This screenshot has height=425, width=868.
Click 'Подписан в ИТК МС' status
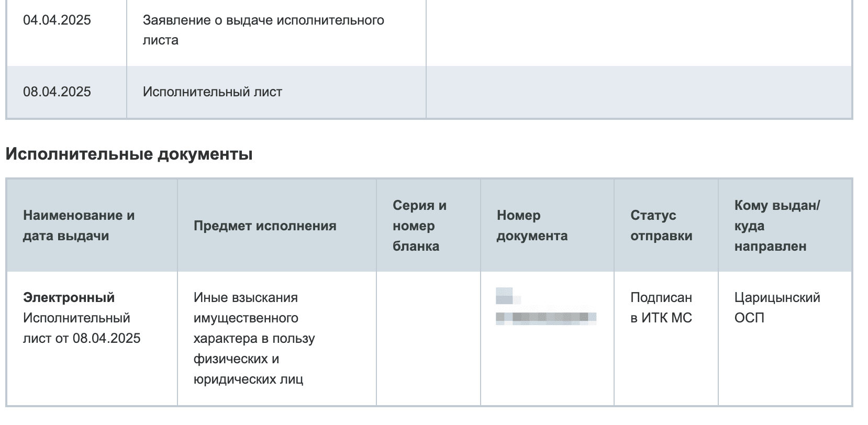click(x=661, y=308)
